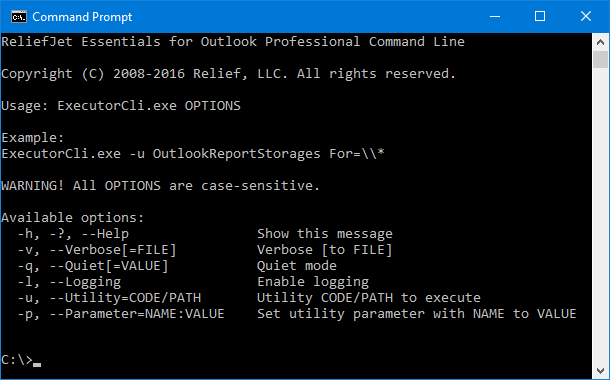Click the scrollbar up arrow

600,42
